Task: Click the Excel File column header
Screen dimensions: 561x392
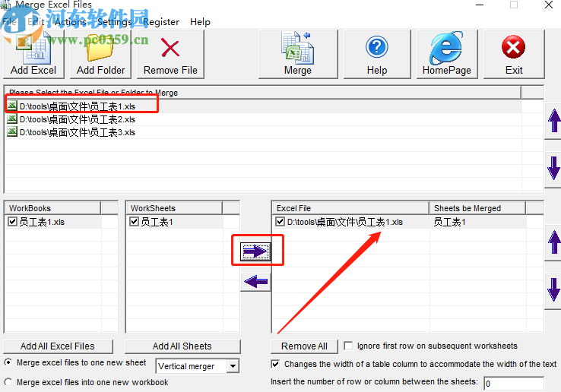Action: click(350, 208)
